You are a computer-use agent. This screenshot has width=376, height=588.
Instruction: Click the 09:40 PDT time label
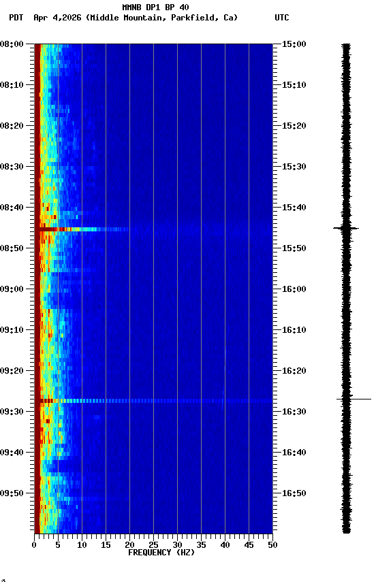click(x=12, y=453)
